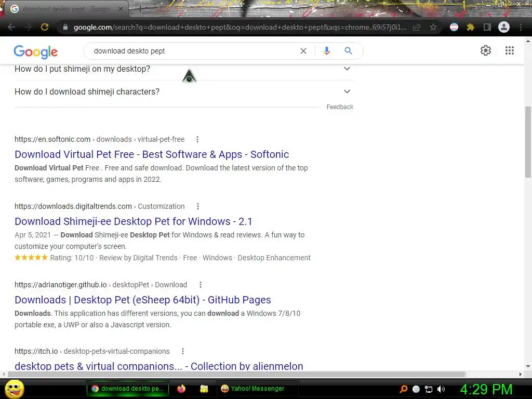The image size is (532, 399).
Task: Click the 'Rating: 10/10' star rating text
Action: [x=72, y=258]
